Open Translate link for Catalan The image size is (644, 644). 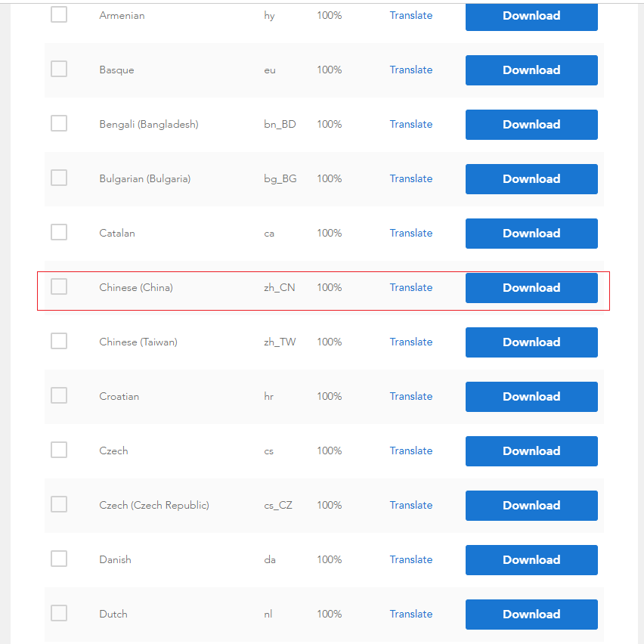coord(410,234)
